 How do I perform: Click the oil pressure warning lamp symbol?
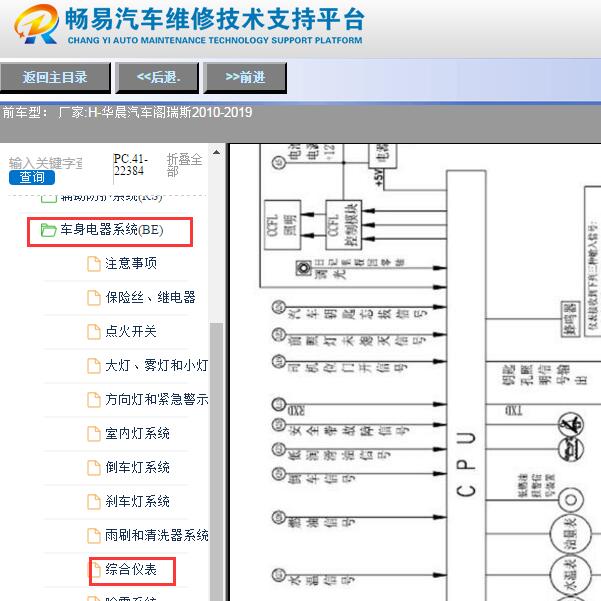click(571, 449)
